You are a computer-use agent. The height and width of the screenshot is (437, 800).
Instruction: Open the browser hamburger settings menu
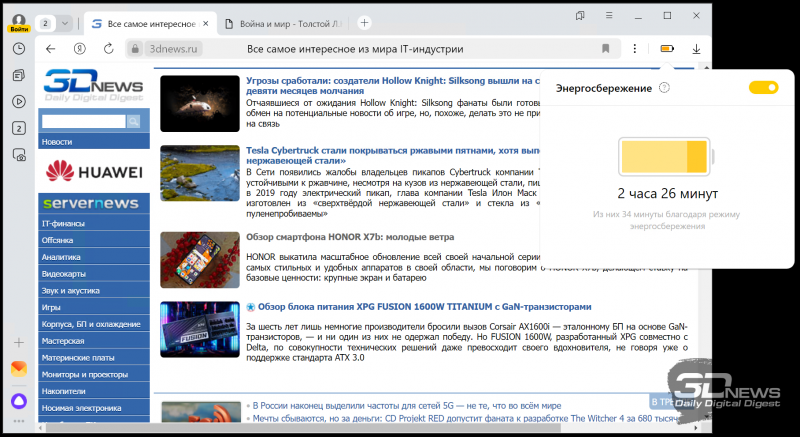609,16
